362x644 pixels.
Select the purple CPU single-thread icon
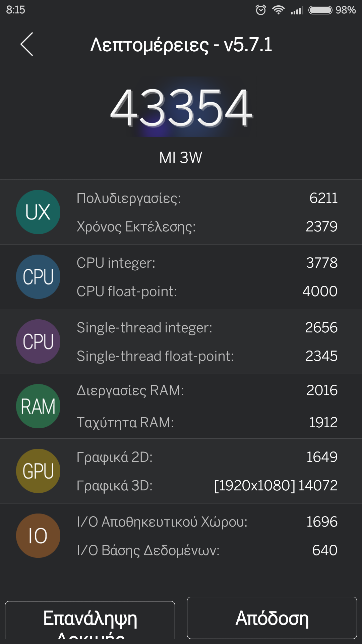point(38,341)
